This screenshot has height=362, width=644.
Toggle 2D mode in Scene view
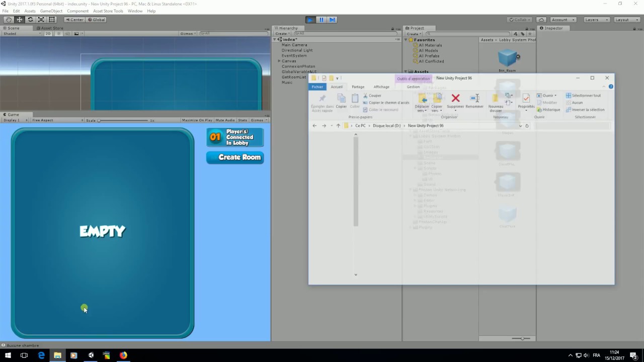[x=48, y=34]
